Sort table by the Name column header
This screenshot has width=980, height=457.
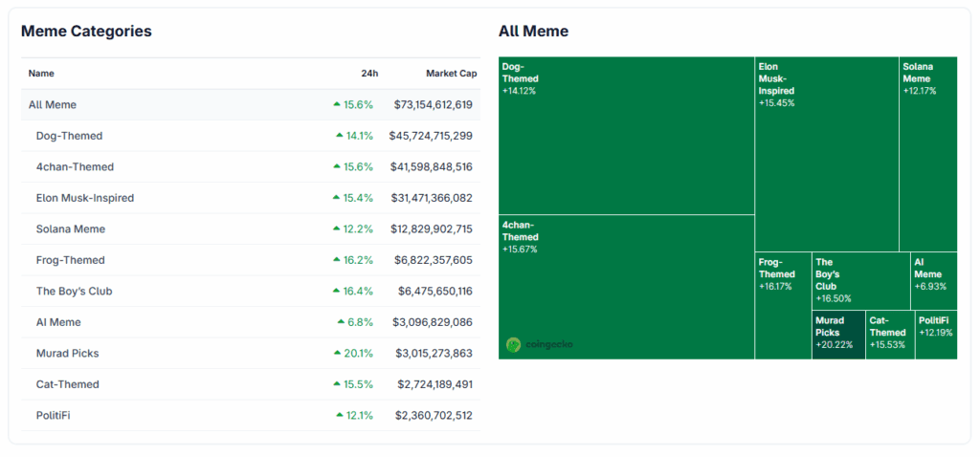pyautogui.click(x=41, y=73)
